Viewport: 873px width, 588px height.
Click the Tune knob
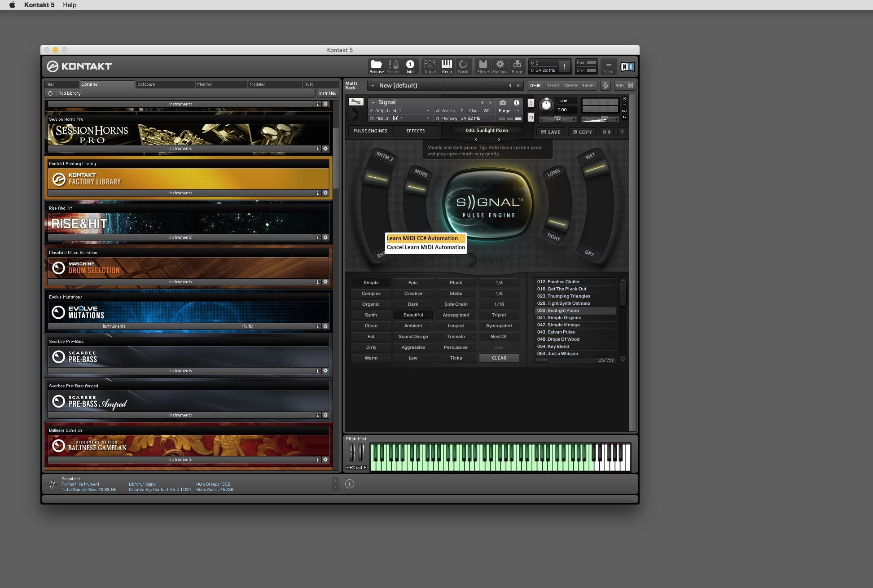pos(546,105)
